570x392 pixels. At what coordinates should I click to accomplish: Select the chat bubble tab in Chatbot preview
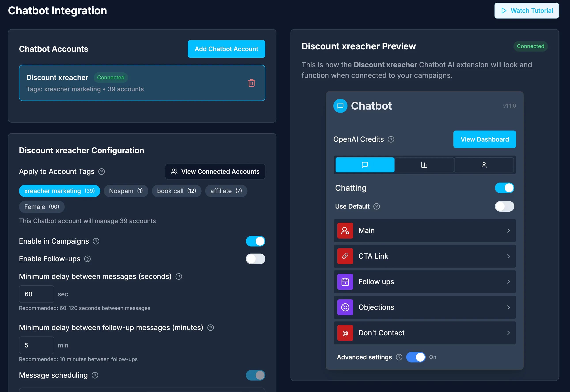(x=365, y=165)
